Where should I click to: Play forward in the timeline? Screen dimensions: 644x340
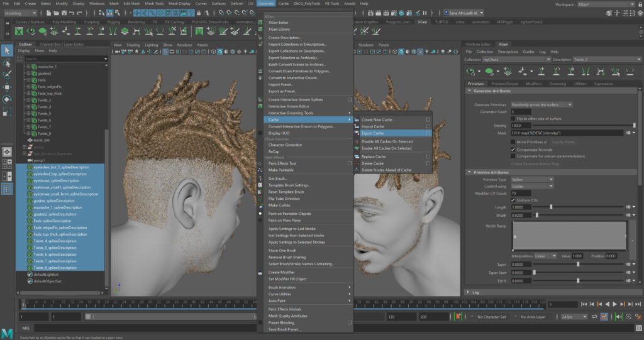[x=615, y=304]
